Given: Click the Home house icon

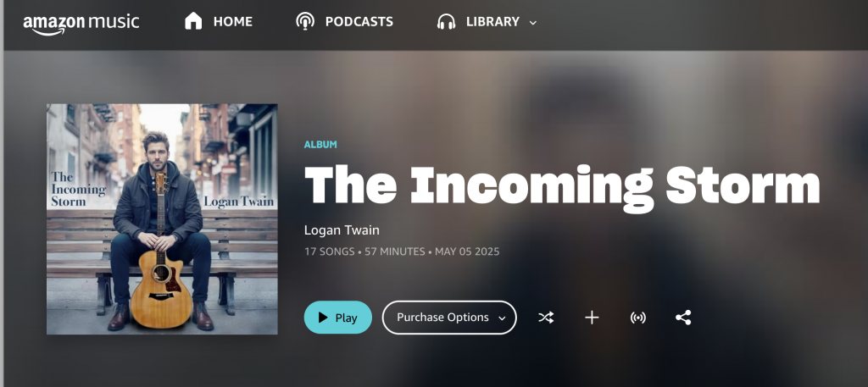Looking at the screenshot, I should pyautogui.click(x=193, y=21).
